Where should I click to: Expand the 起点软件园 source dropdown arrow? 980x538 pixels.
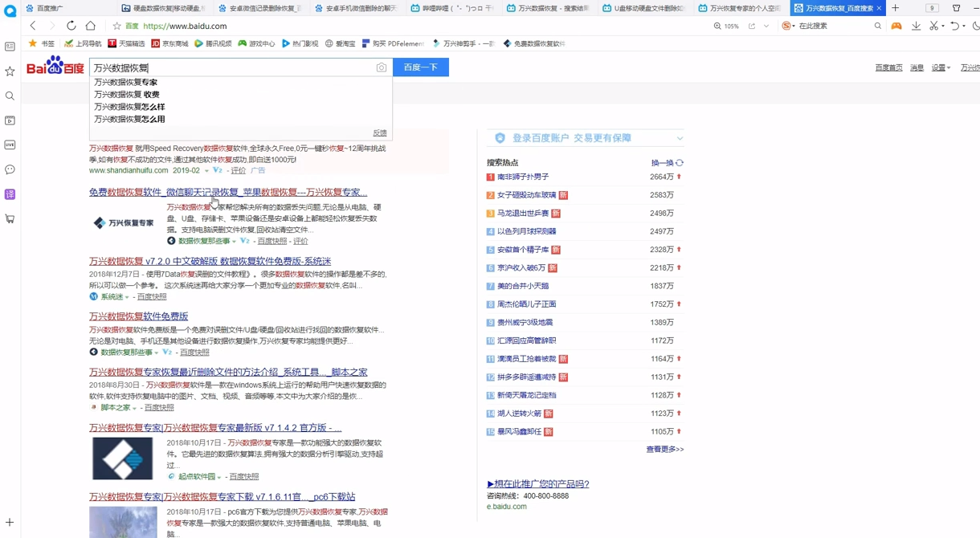point(219,477)
